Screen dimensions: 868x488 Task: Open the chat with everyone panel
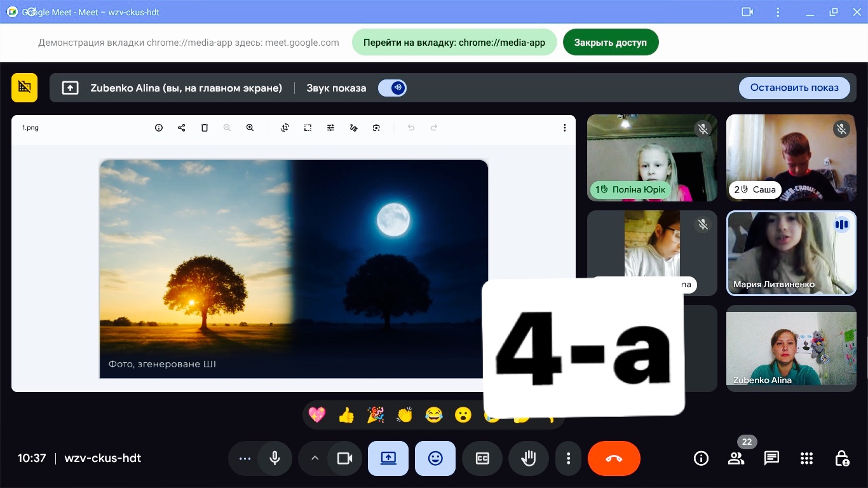[x=771, y=458]
